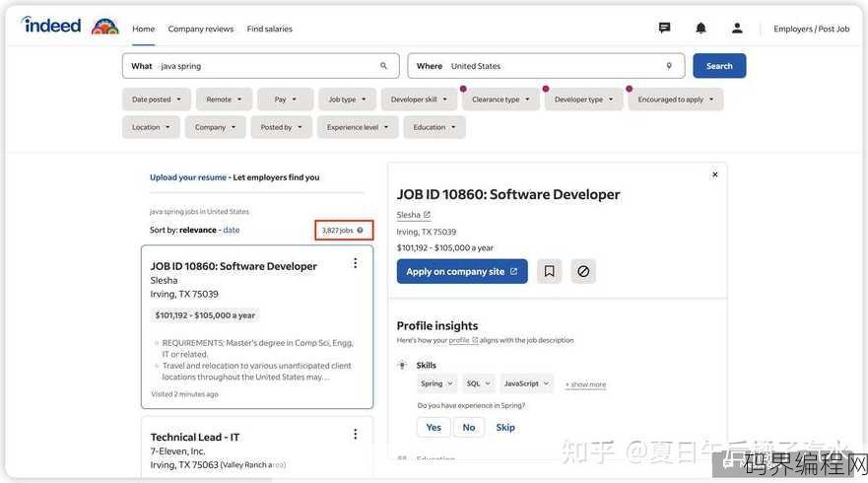Screen dimensions: 868x483
Task: Expand the Location filter
Action: (151, 127)
